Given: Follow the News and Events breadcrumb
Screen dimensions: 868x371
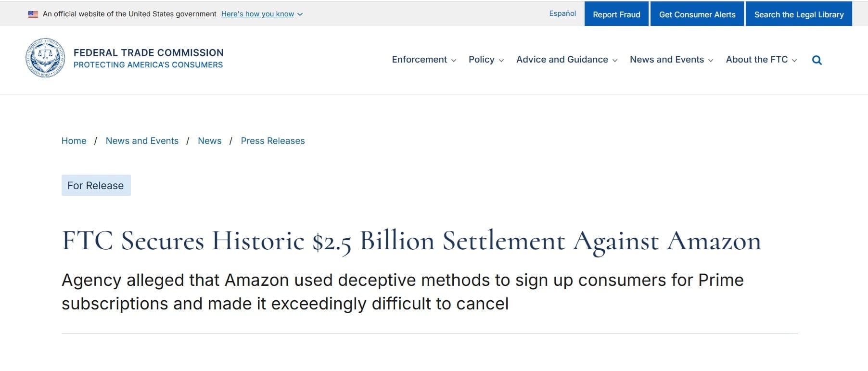Looking at the screenshot, I should (142, 141).
